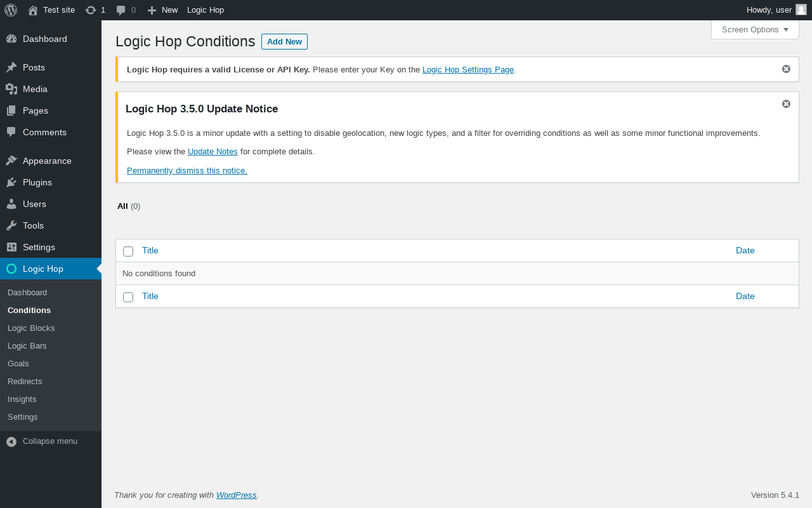Open the New menu label in admin bar

click(x=169, y=10)
